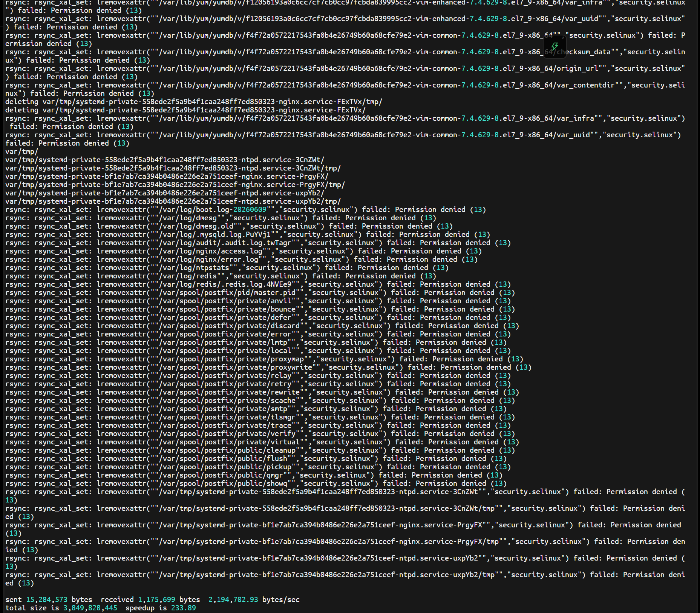Click the postfix/public/pickup error line
The image size is (700, 613).
pos(258,467)
